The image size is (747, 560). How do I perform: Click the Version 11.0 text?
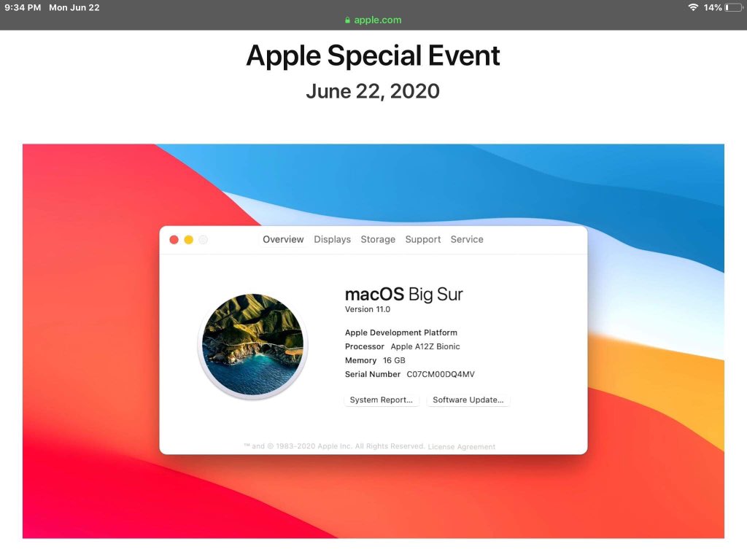[368, 309]
